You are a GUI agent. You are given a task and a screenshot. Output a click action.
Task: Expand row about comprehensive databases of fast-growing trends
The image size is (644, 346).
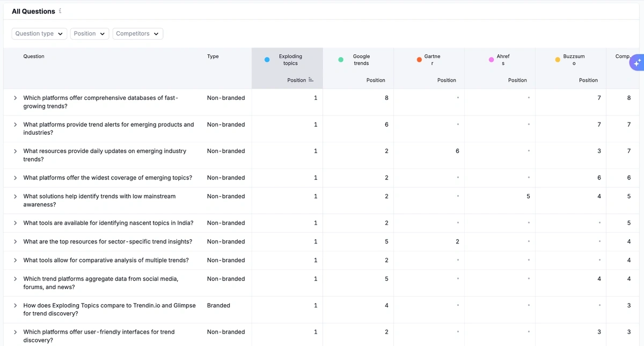[15, 98]
